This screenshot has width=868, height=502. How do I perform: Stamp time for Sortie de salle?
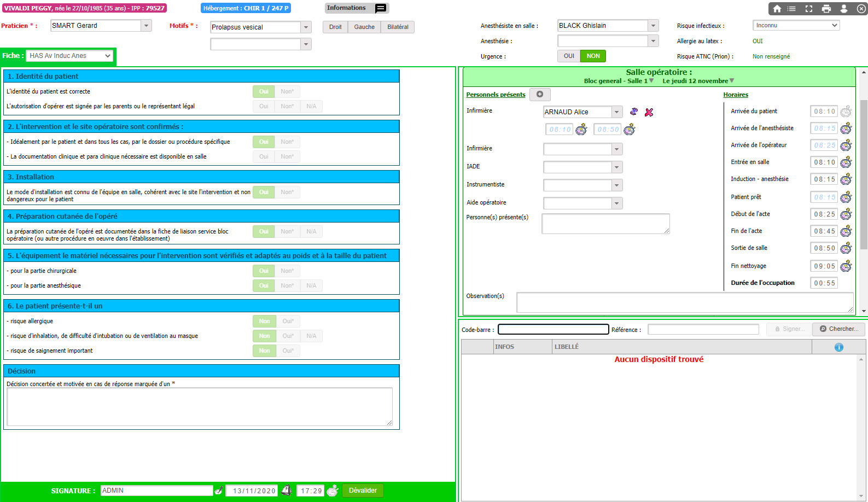846,248
